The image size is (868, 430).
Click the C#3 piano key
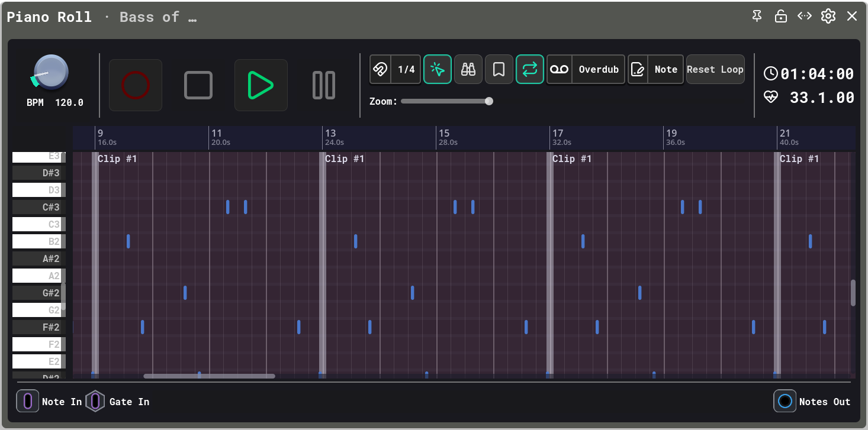(39, 207)
